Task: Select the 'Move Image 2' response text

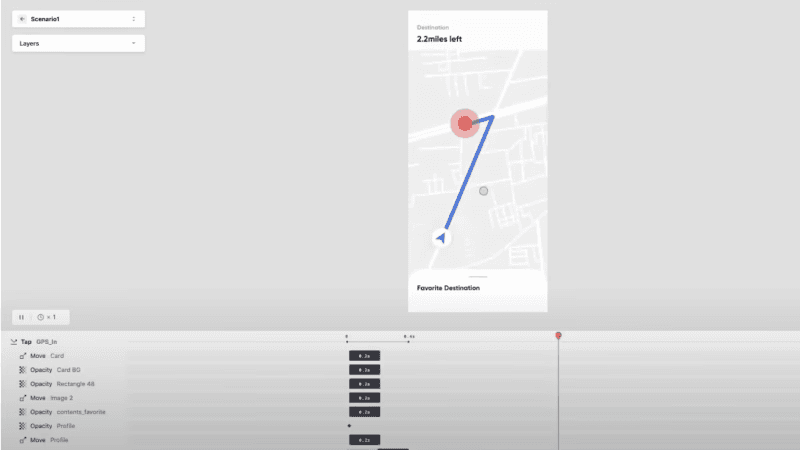Action: click(x=52, y=398)
